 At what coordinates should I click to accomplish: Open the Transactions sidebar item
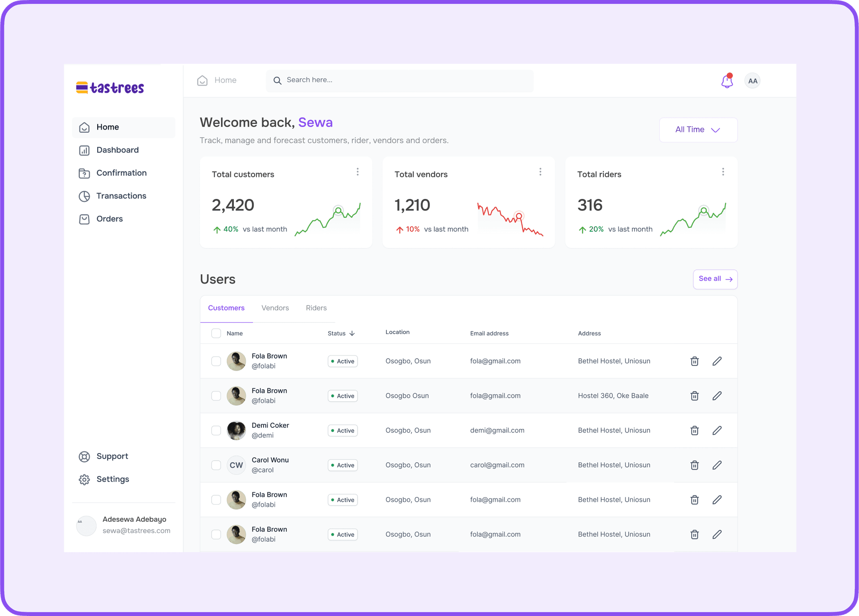[121, 196]
